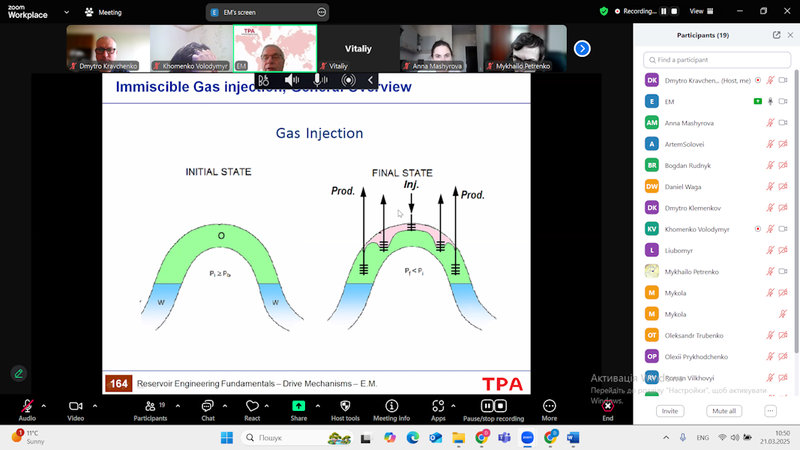Screen dimensions: 800x450
Task: Stop recording in bottom toolbar
Action: pos(501,406)
